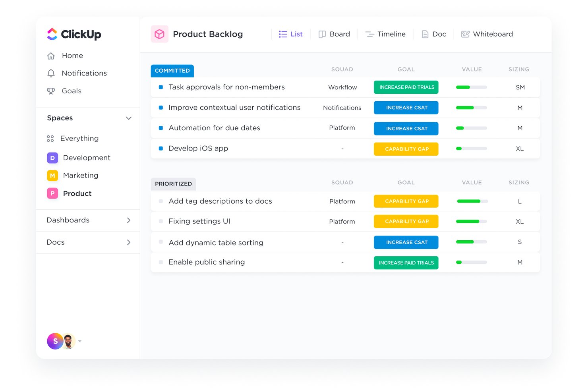Expand the Dashboards chevron

click(x=129, y=220)
